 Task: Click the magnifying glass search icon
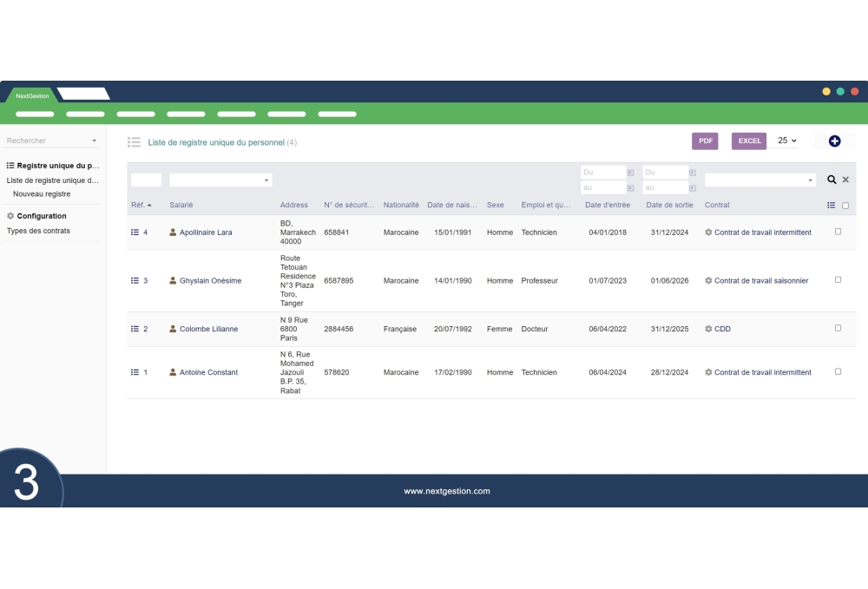coord(832,180)
